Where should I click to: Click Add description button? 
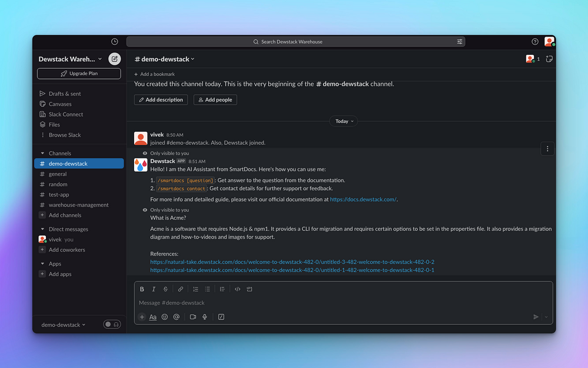coord(161,100)
